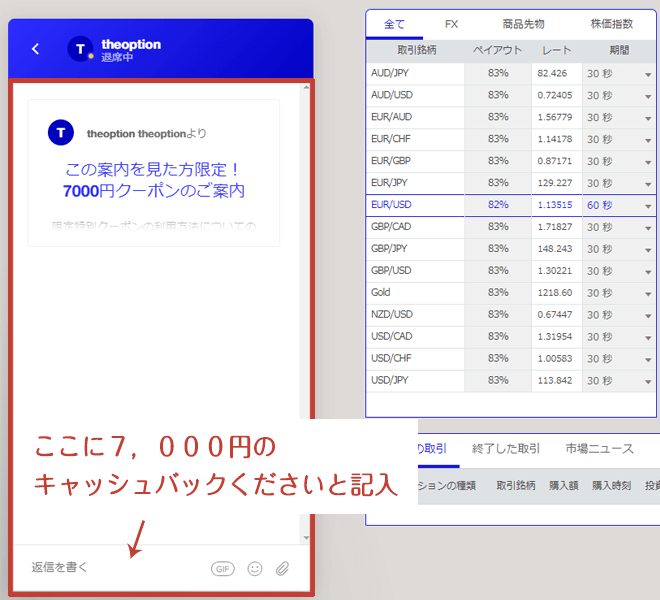Open the 7000円クーポンのご案内 message card

pyautogui.click(x=154, y=173)
